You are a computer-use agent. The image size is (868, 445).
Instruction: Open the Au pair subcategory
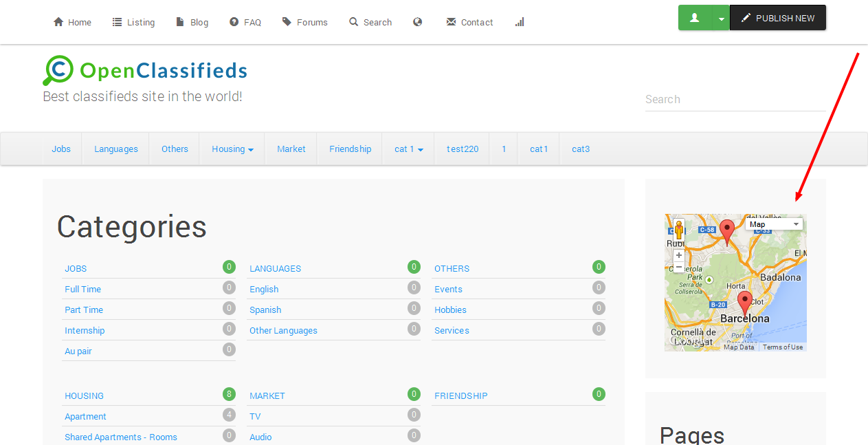78,351
